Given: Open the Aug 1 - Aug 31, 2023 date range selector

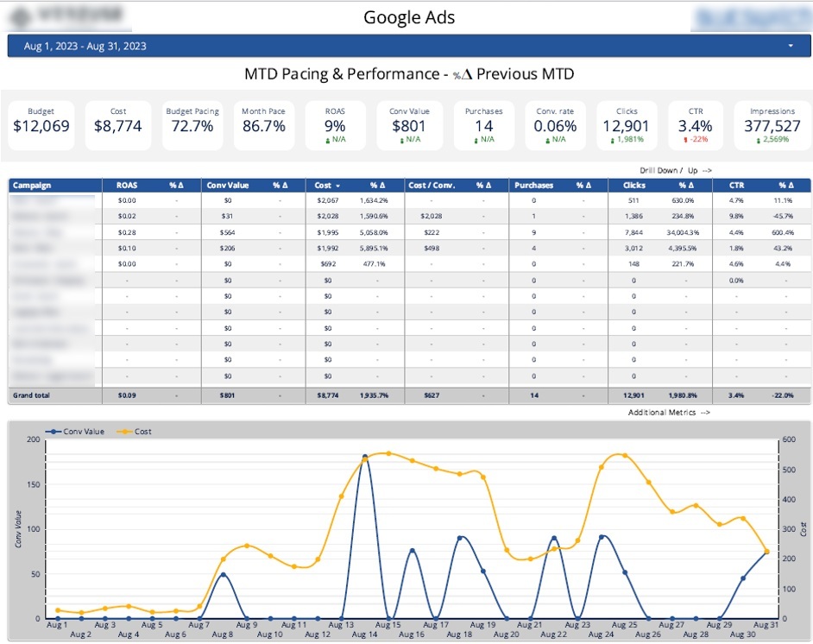Looking at the screenshot, I should pyautogui.click(x=409, y=46).
